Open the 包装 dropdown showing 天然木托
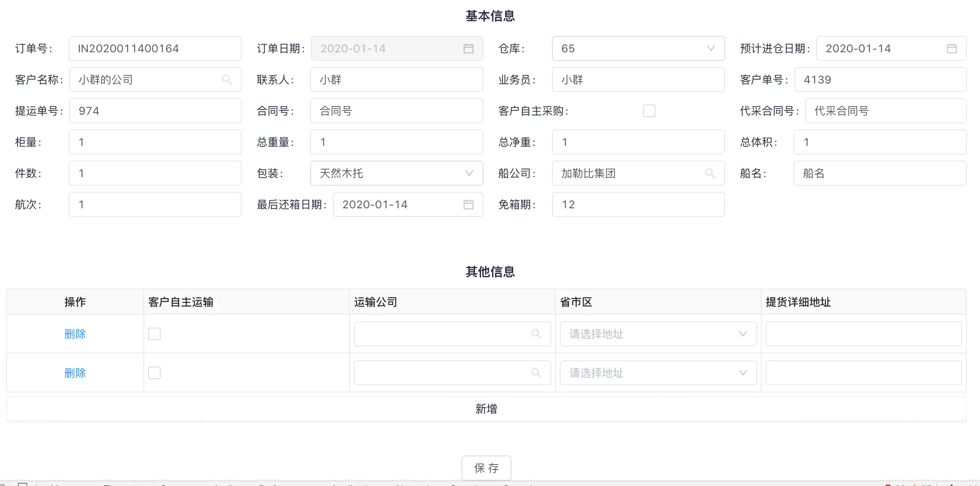 tap(396, 173)
